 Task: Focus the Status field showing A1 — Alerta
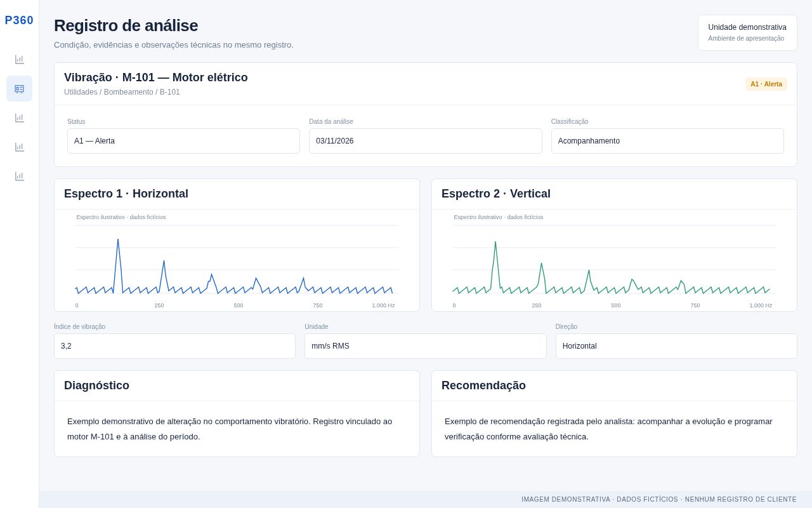pyautogui.click(x=183, y=141)
